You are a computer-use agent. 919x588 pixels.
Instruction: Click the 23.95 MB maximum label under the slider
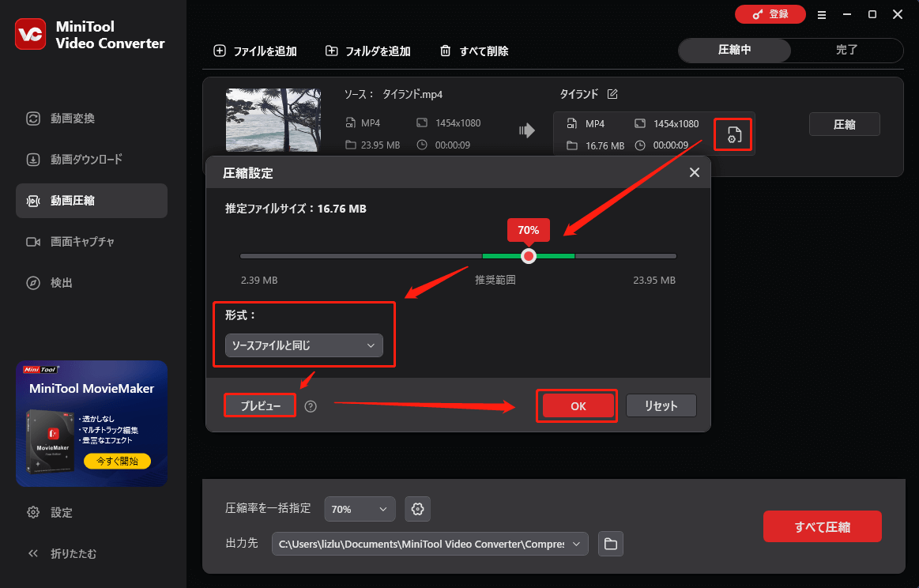pyautogui.click(x=654, y=281)
